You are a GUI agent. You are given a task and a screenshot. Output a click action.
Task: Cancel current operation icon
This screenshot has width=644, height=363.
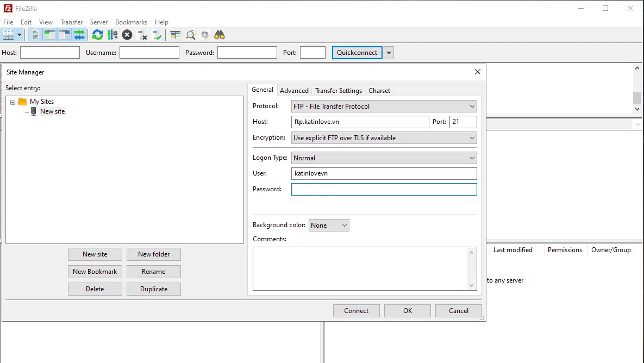127,35
